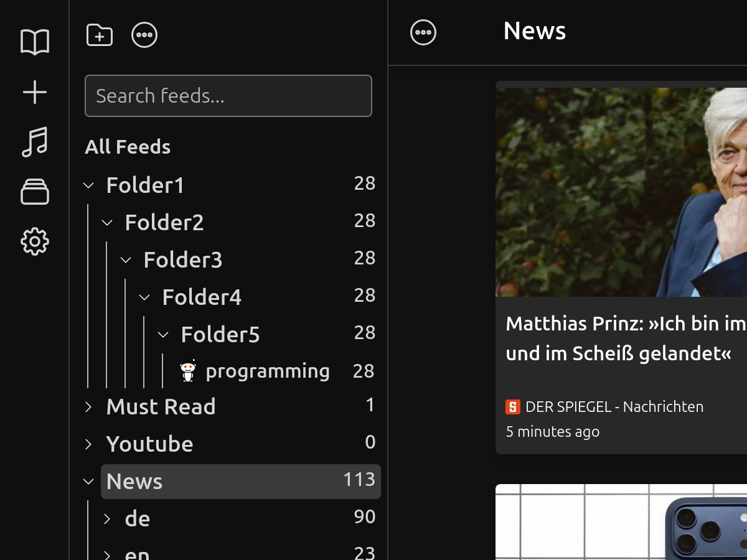
Task: Open feed list more options menu
Action: pos(144,35)
